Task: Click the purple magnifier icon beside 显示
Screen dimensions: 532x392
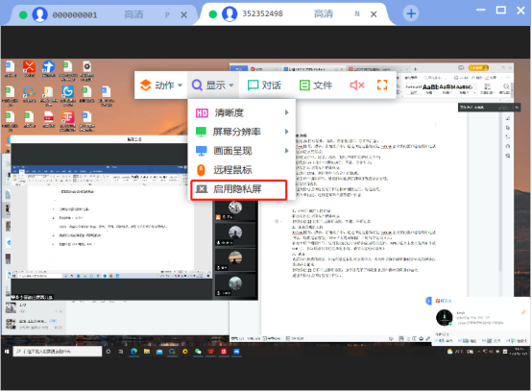Action: click(x=197, y=85)
